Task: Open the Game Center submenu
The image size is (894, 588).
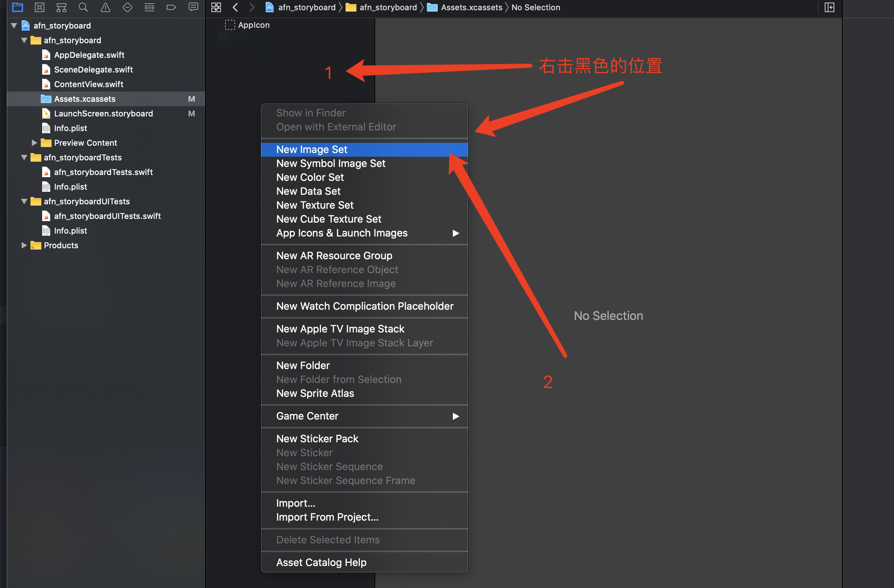Action: (364, 416)
